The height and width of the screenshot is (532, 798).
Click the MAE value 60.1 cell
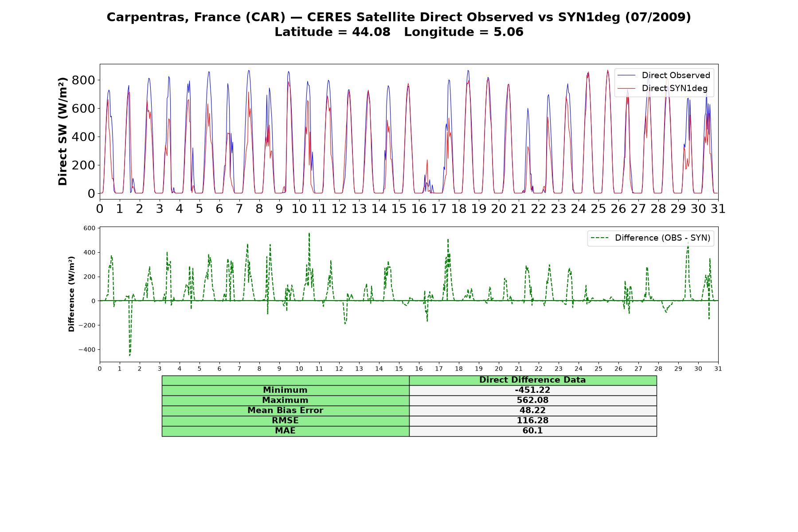tap(533, 431)
